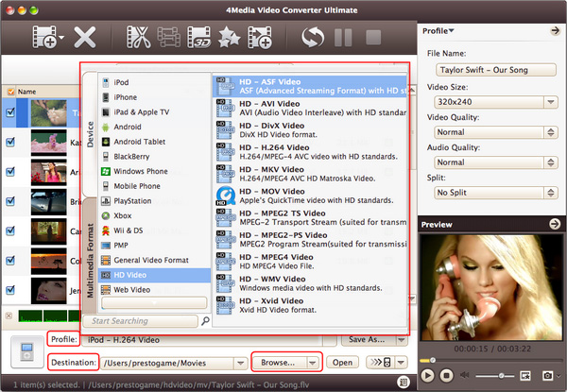Open the Effects stars tool
This screenshot has width=567, height=392.
(x=230, y=38)
